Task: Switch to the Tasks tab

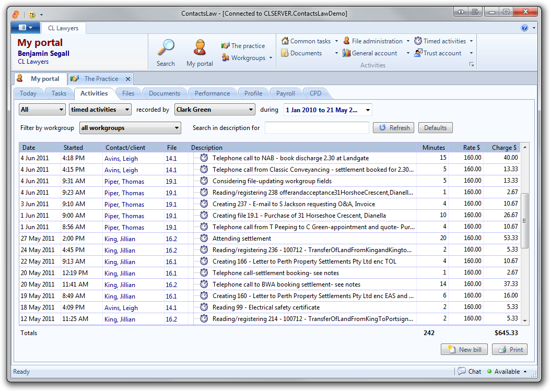Action: [58, 93]
